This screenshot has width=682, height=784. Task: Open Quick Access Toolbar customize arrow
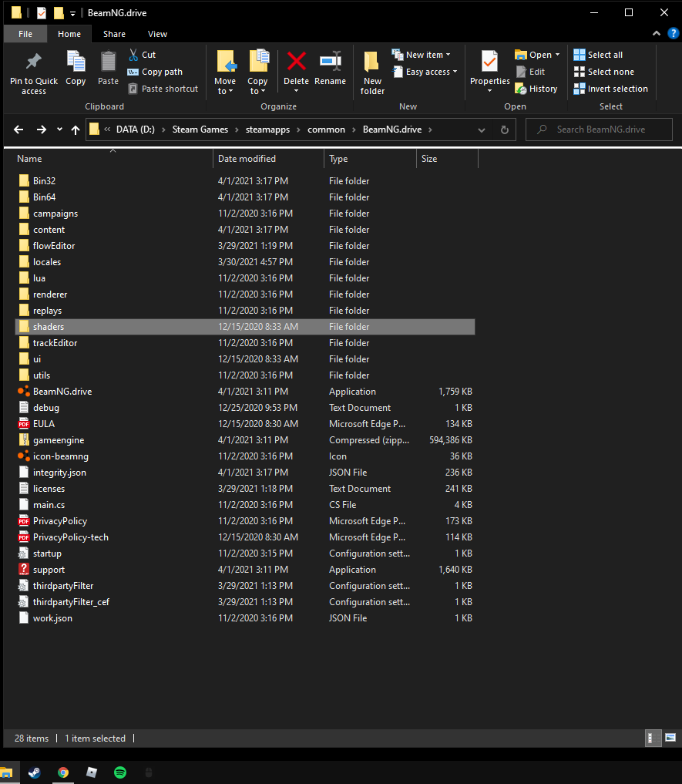point(73,14)
